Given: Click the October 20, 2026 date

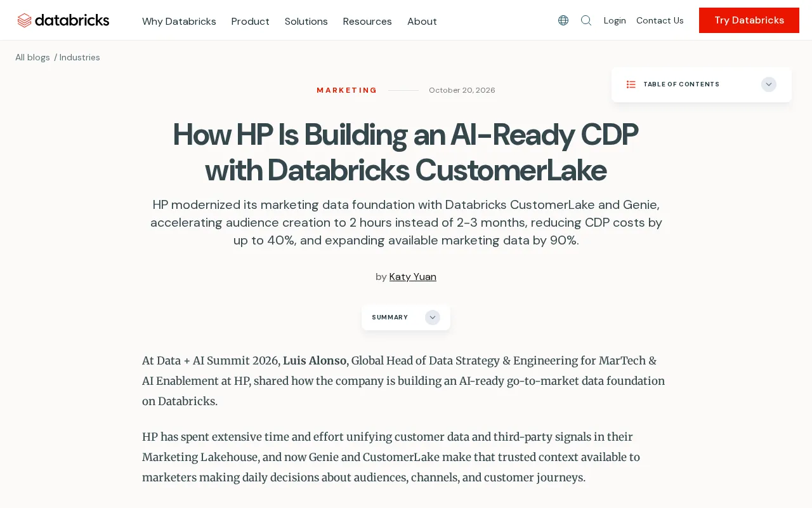Looking at the screenshot, I should (x=462, y=90).
